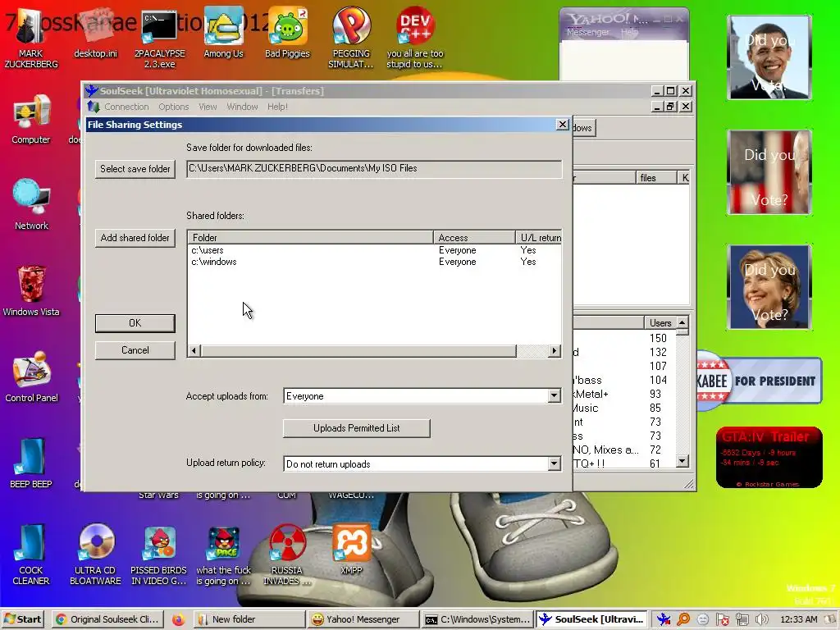Click the Cancel button
Image resolution: width=840 pixels, height=630 pixels.
(135, 349)
